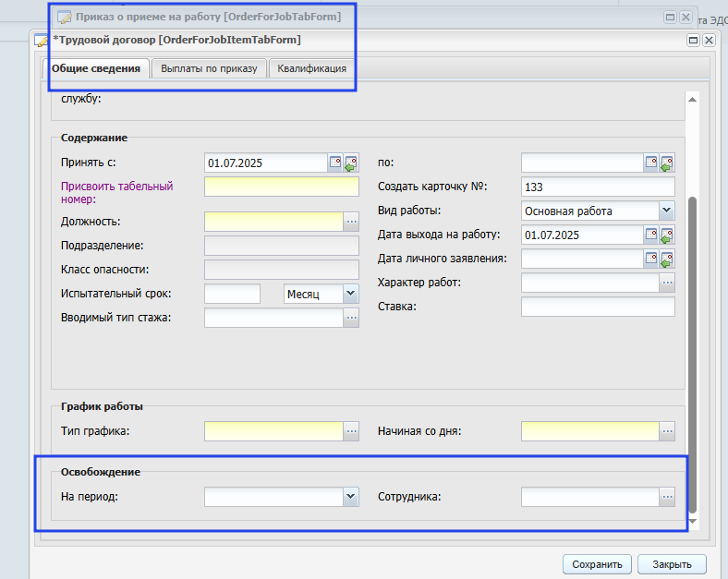Open calendar for Дата выхода на работу
728x579 pixels.
click(651, 235)
